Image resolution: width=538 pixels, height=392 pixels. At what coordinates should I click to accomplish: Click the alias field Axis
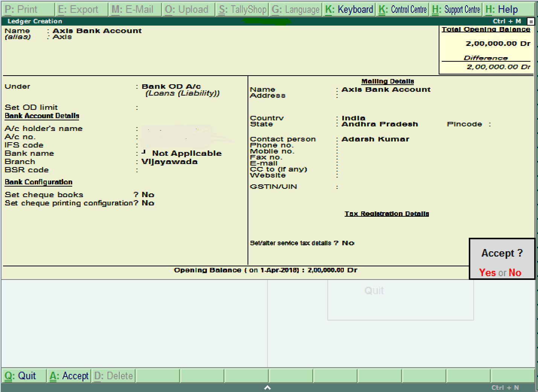point(62,37)
